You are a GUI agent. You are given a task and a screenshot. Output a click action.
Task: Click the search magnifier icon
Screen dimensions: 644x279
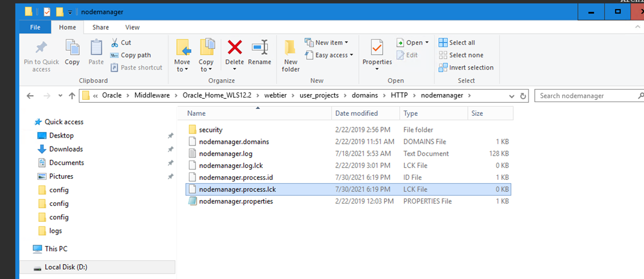click(641, 96)
